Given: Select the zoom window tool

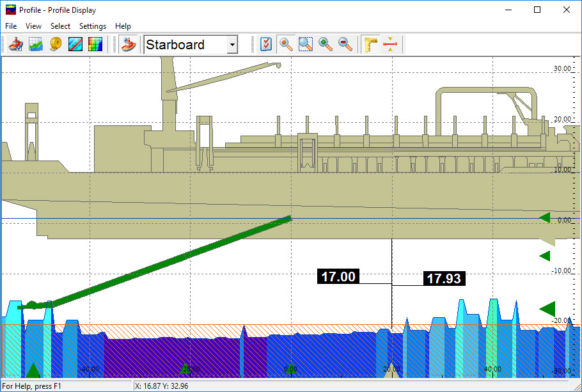Looking at the screenshot, I should pos(306,45).
